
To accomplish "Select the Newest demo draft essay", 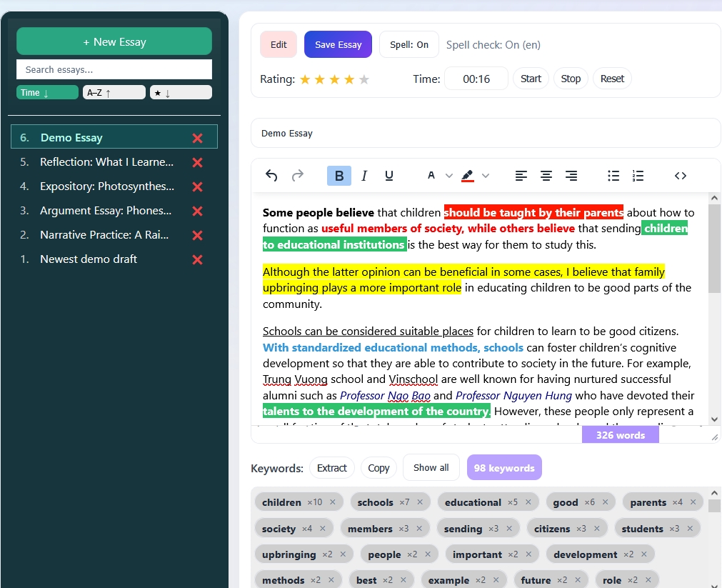I will pos(89,259).
